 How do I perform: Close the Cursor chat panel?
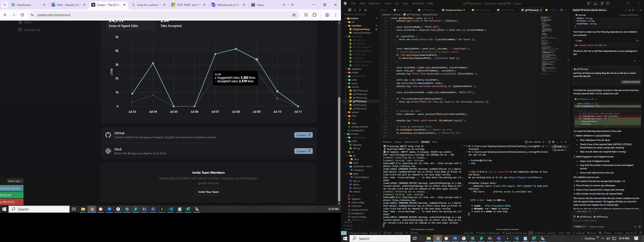[x=640, y=10]
